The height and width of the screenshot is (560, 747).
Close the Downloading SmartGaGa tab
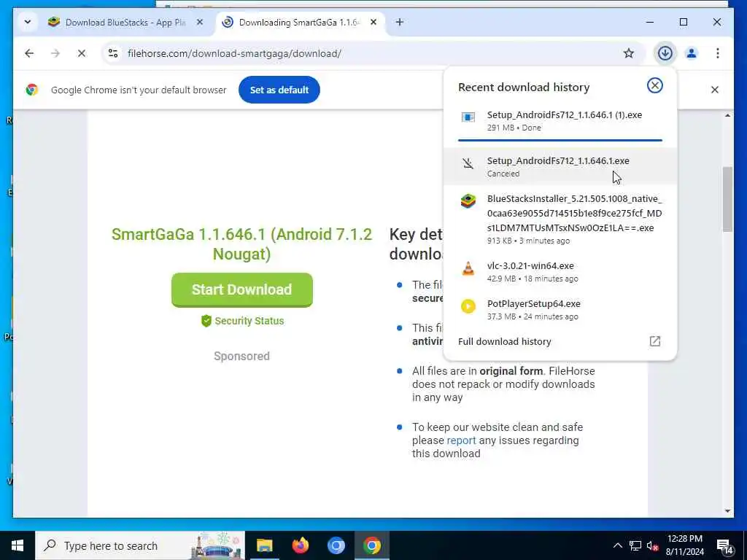pyautogui.click(x=373, y=22)
